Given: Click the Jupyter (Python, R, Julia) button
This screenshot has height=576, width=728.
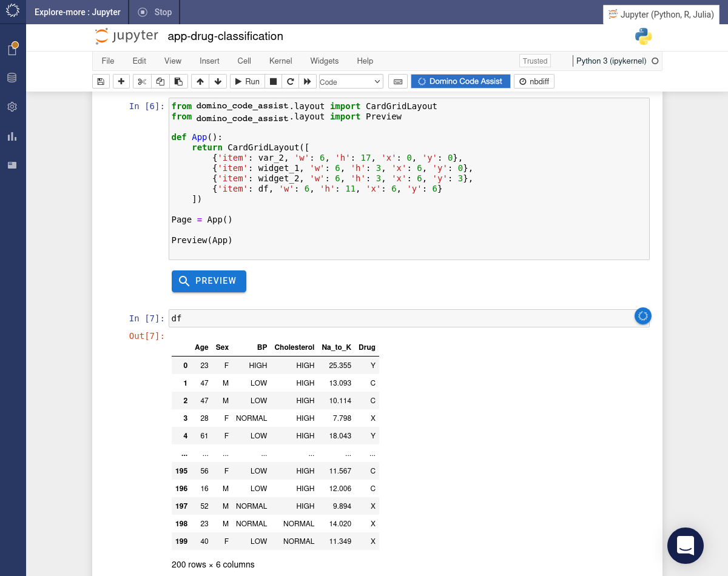Looking at the screenshot, I should click(661, 15).
